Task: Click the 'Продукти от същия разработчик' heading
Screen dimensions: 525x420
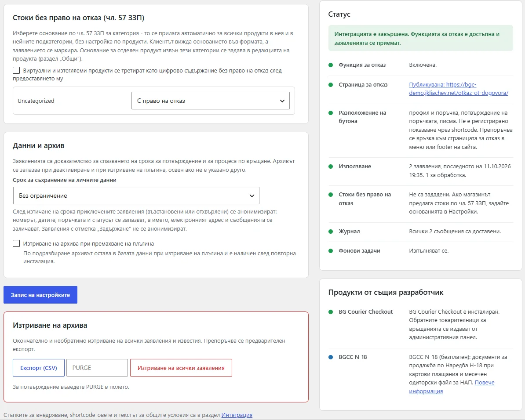Action: (x=386, y=292)
